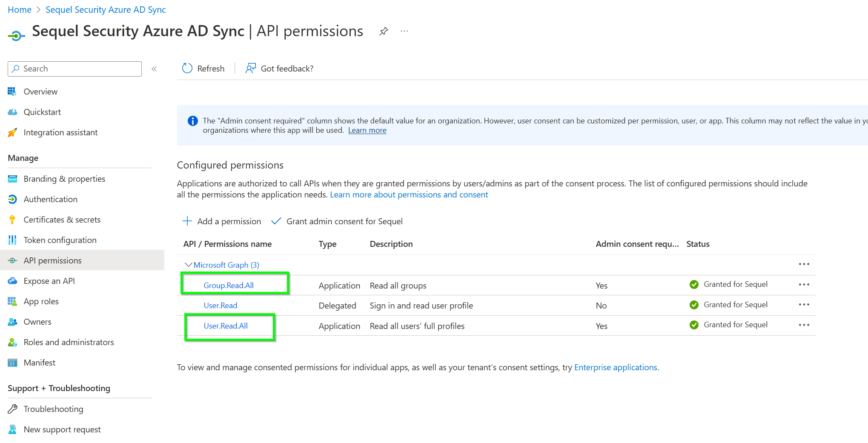
Task: Open the Overview menu item
Action: [x=40, y=91]
